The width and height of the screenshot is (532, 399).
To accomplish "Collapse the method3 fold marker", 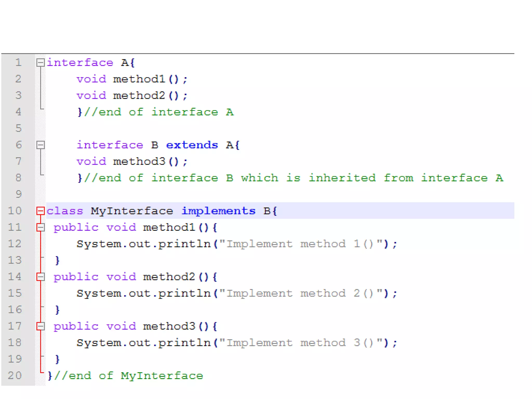I will [x=40, y=326].
